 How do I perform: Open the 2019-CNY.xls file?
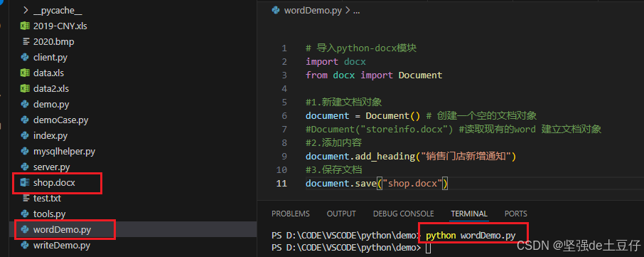60,26
